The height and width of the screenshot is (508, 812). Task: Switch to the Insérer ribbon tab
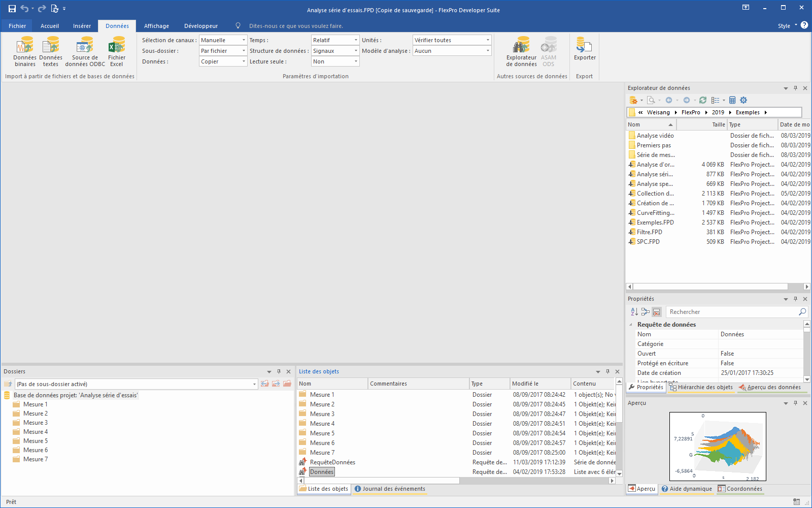pos(82,26)
